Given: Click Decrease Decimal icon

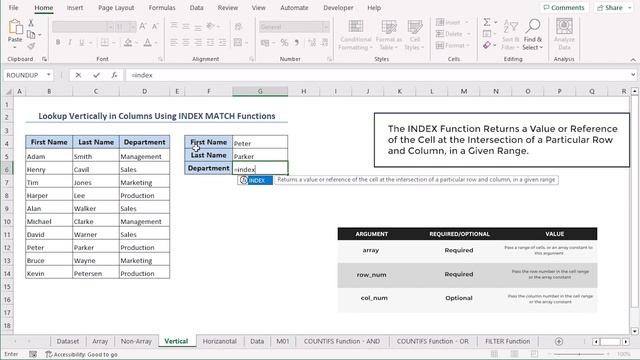Looking at the screenshot, I should [325, 42].
